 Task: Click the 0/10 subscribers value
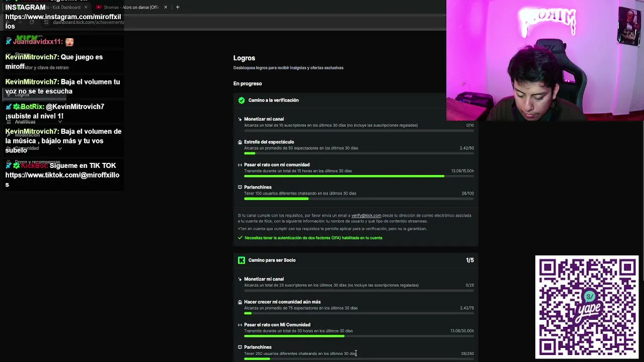tap(470, 125)
